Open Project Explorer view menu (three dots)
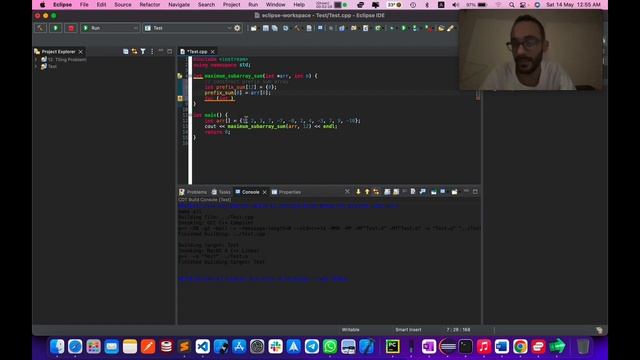The image size is (640, 360). (152, 51)
